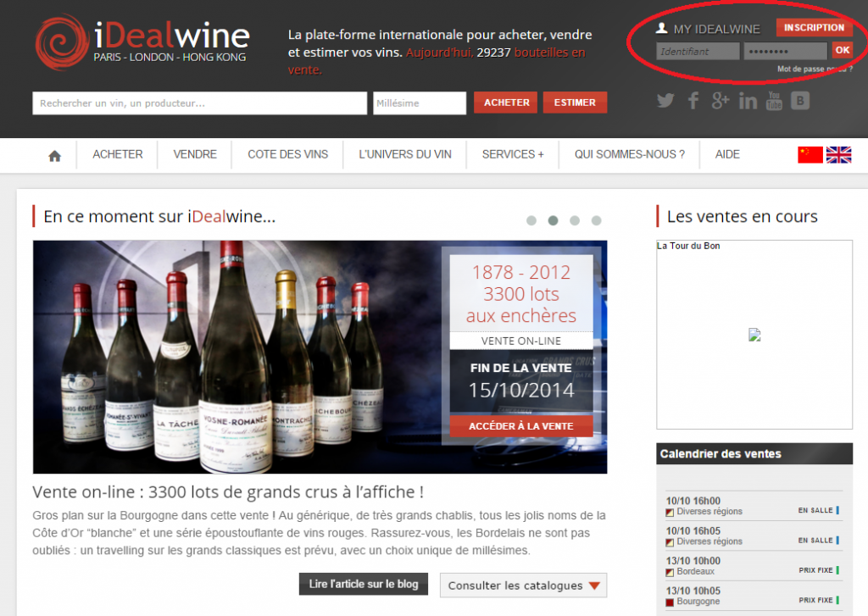Open the LinkedIn social link
The image size is (868, 616).
pyautogui.click(x=748, y=102)
